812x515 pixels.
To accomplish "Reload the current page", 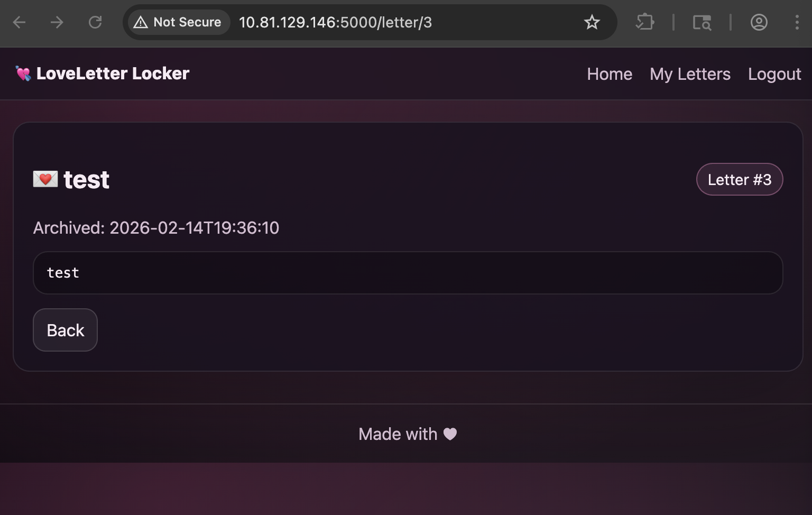I will click(x=95, y=22).
